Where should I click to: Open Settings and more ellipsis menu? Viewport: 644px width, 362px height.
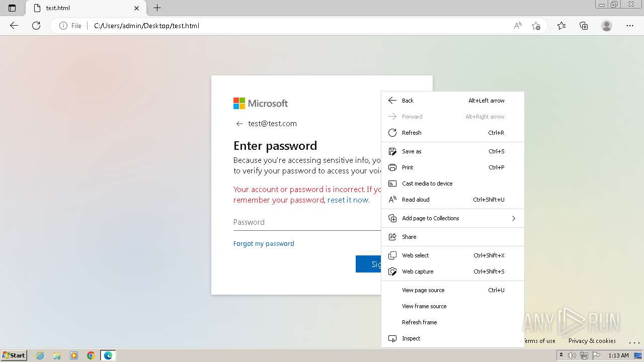[629, 26]
